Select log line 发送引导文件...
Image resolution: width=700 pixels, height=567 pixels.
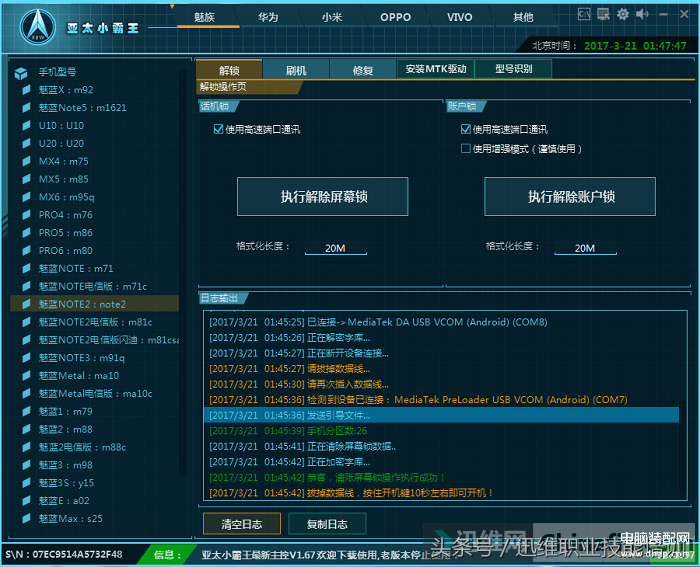tap(442, 415)
